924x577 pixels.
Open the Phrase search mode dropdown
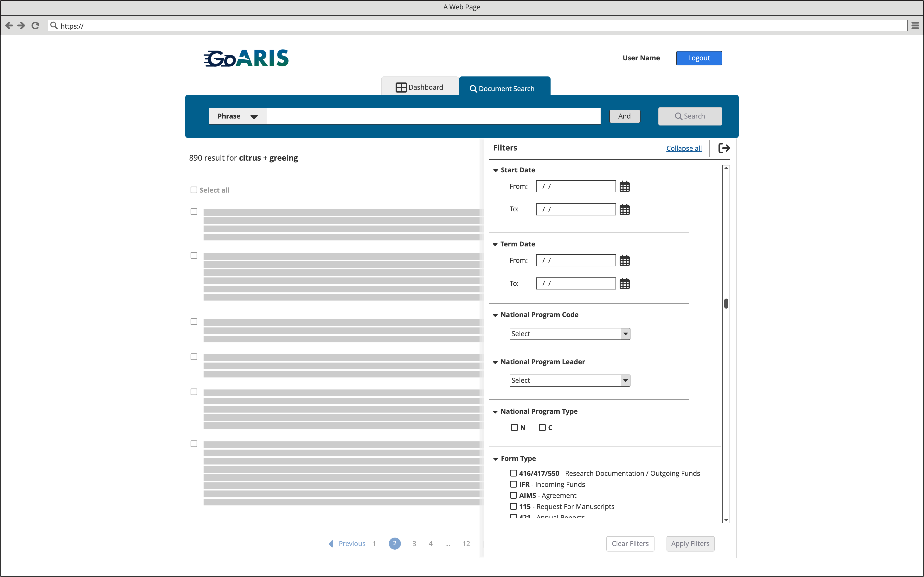click(237, 116)
